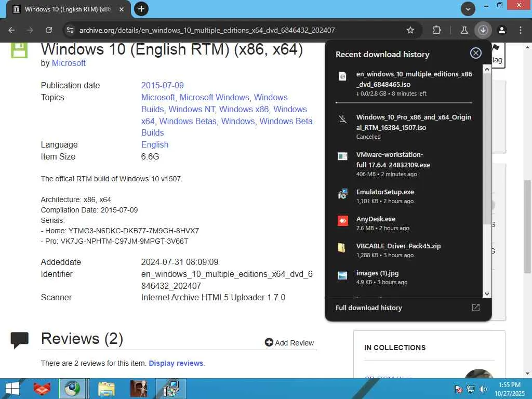Toggle the Downloads toolbar icon
532x399 pixels.
point(483,30)
